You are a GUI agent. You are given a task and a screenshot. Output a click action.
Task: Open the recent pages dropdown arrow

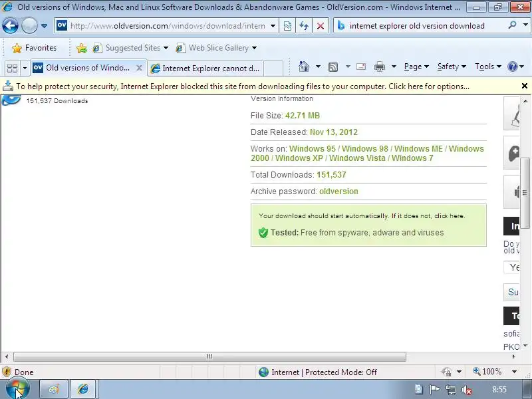click(44, 26)
